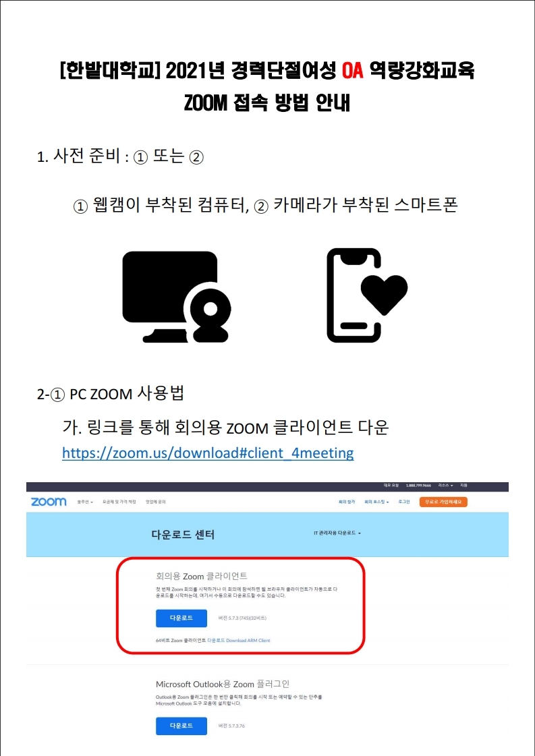Open 요금제 및 가격 책정 menu item

coord(119,502)
